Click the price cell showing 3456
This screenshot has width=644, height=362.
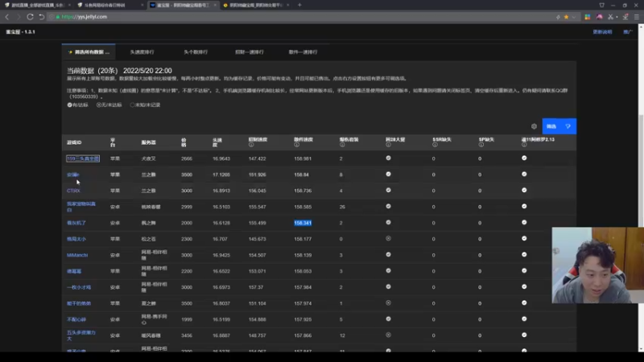[x=187, y=335]
